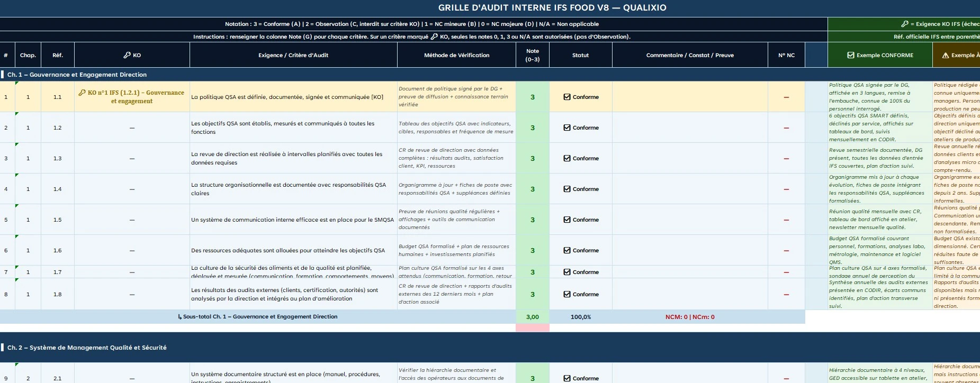Image resolution: width=980 pixels, height=383 pixels.
Task: Click the key icon in the KO n°1 IFS (1.2.1) cell
Action: coord(82,93)
